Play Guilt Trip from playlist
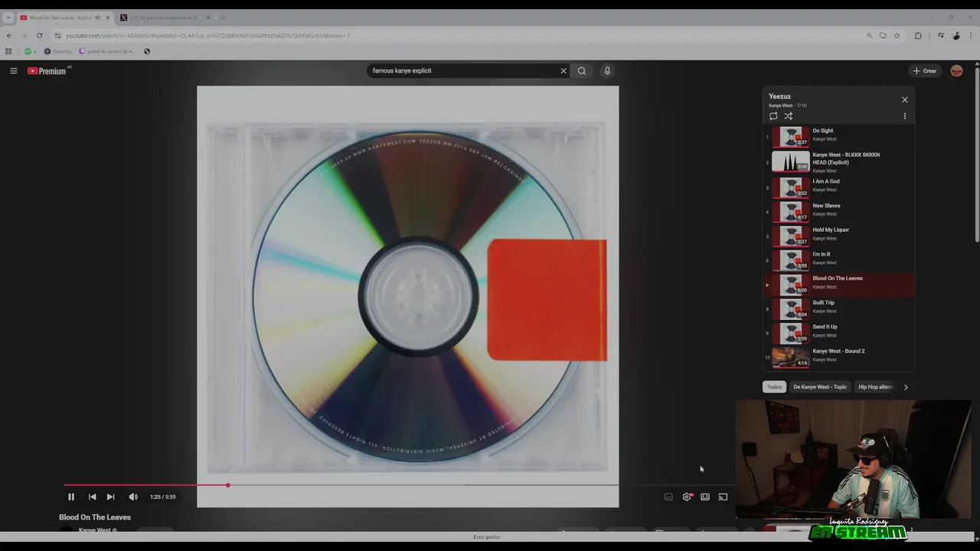Image resolution: width=980 pixels, height=551 pixels. pyautogui.click(x=839, y=308)
